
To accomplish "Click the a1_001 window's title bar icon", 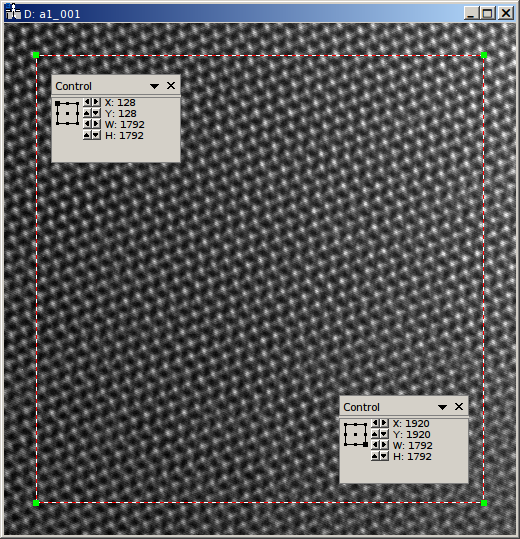I will coord(13,12).
